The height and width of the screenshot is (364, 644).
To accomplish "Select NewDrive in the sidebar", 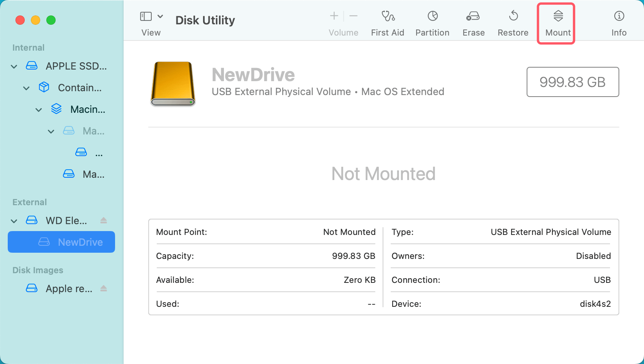I will 80,242.
